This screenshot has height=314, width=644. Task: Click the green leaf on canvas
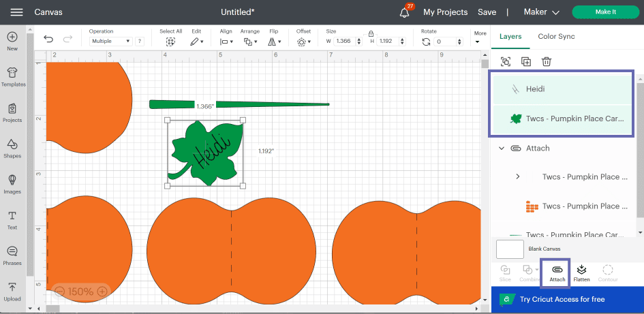pyautogui.click(x=204, y=153)
